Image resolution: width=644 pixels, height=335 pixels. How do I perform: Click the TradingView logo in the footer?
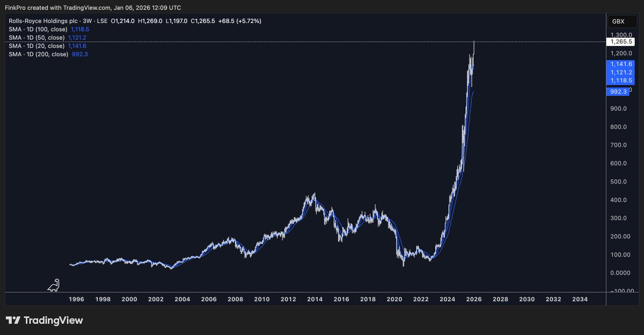click(x=46, y=320)
